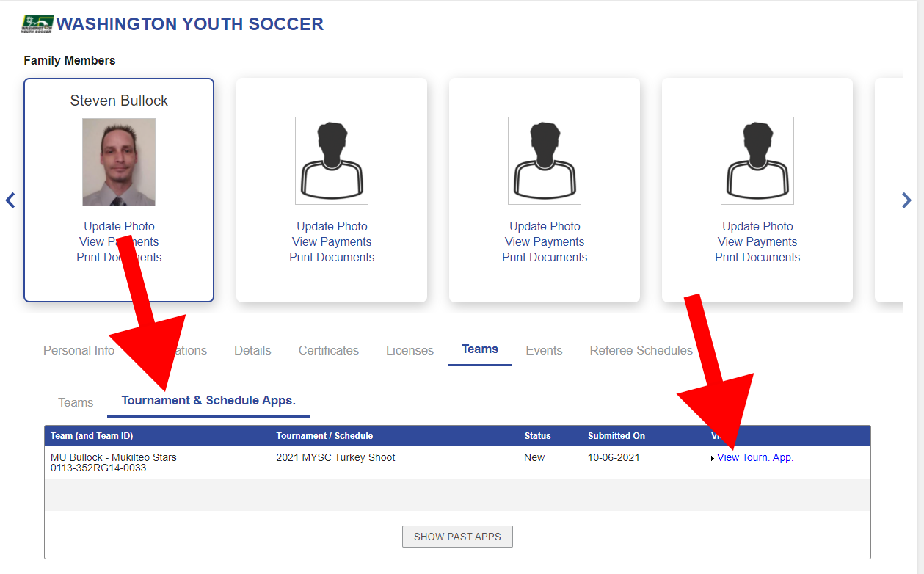This screenshot has width=924, height=574.
Task: Open View Payments for third family member
Action: pos(545,241)
